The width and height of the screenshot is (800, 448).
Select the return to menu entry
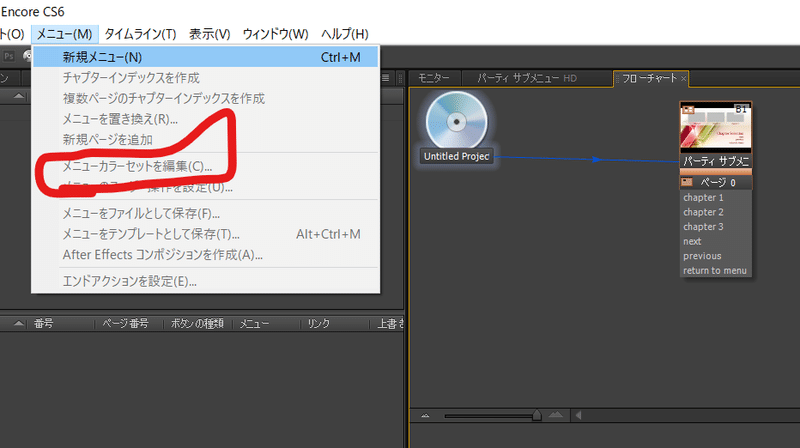tap(715, 270)
